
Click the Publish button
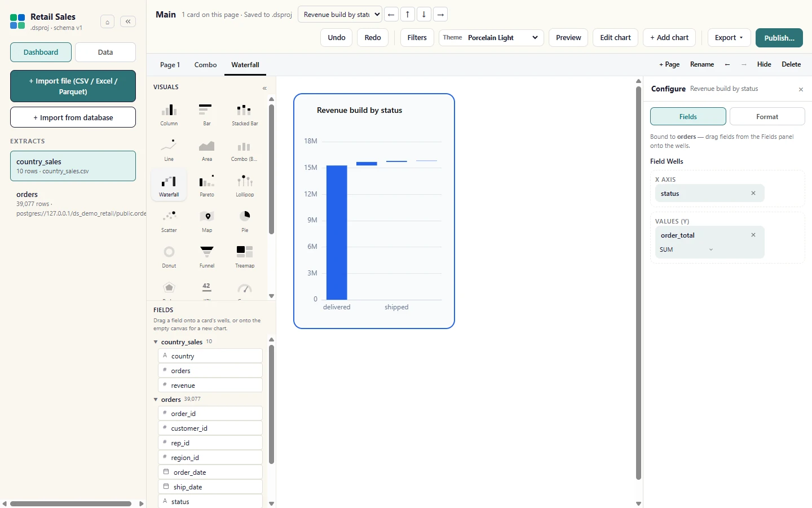pos(779,38)
